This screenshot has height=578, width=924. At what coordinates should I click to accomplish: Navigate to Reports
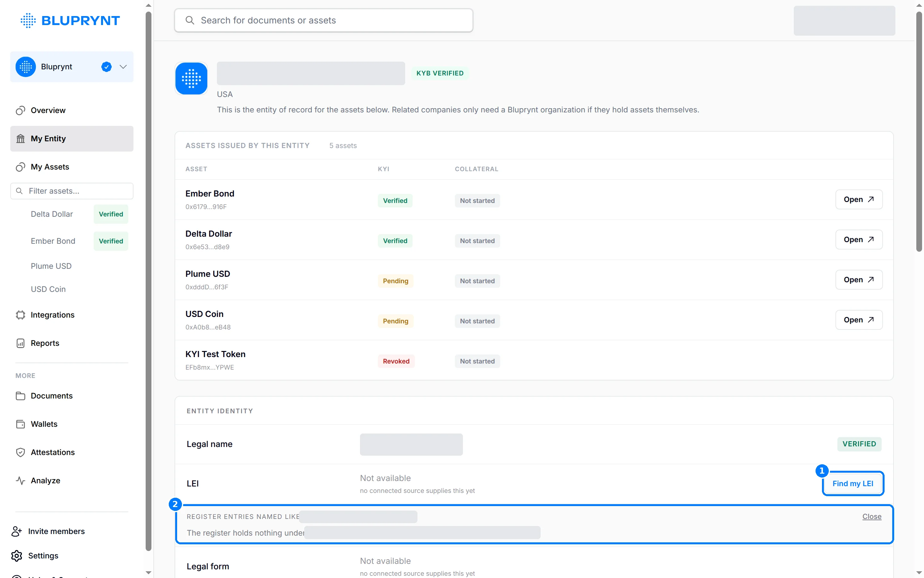click(x=72, y=343)
